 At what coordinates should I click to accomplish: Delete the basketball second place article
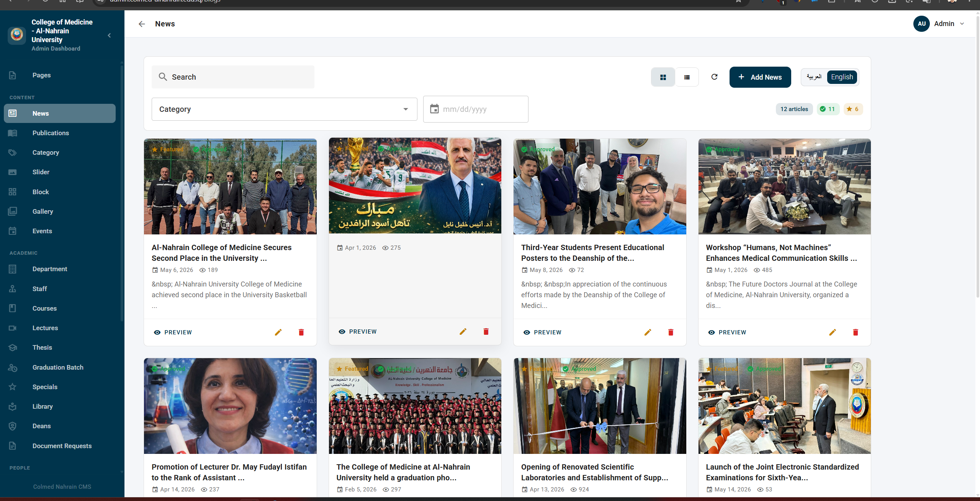click(x=301, y=332)
